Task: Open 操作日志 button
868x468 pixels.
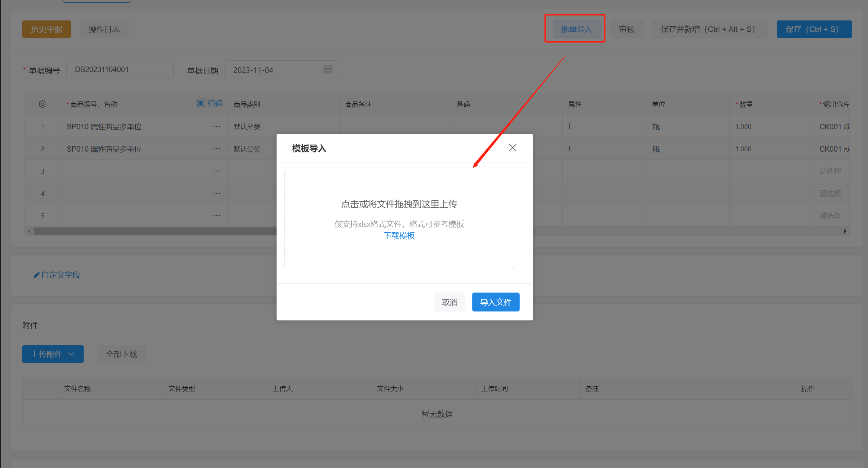Action: pyautogui.click(x=104, y=29)
